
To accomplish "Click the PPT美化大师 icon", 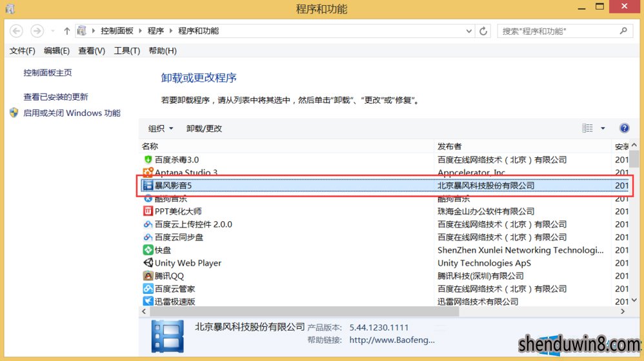I will [x=148, y=211].
